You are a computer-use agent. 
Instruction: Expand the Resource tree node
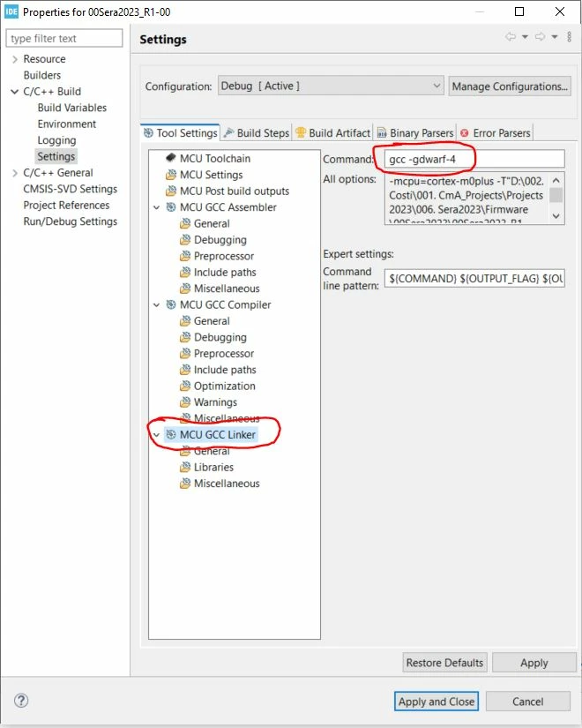click(15, 59)
